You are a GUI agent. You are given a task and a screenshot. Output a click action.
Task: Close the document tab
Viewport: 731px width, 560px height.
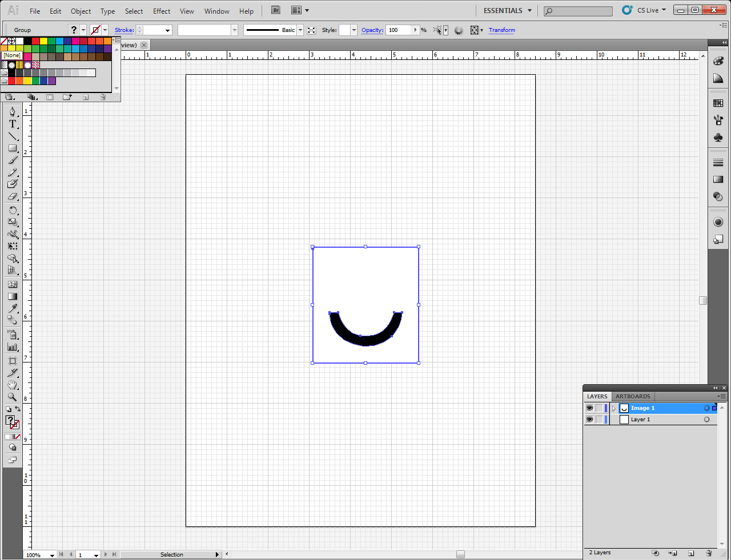pyautogui.click(x=144, y=45)
